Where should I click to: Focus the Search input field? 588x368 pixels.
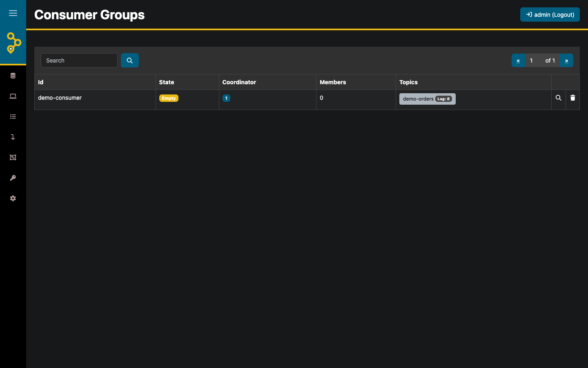79,61
